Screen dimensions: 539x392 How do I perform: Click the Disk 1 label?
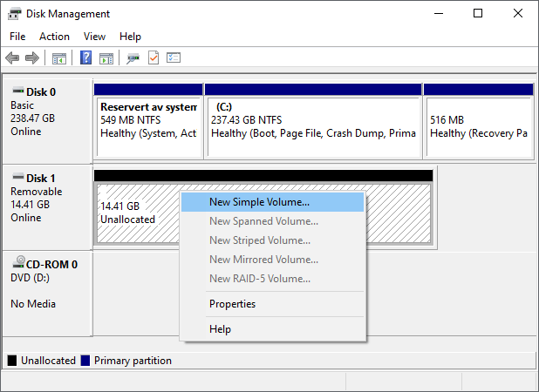(x=41, y=179)
